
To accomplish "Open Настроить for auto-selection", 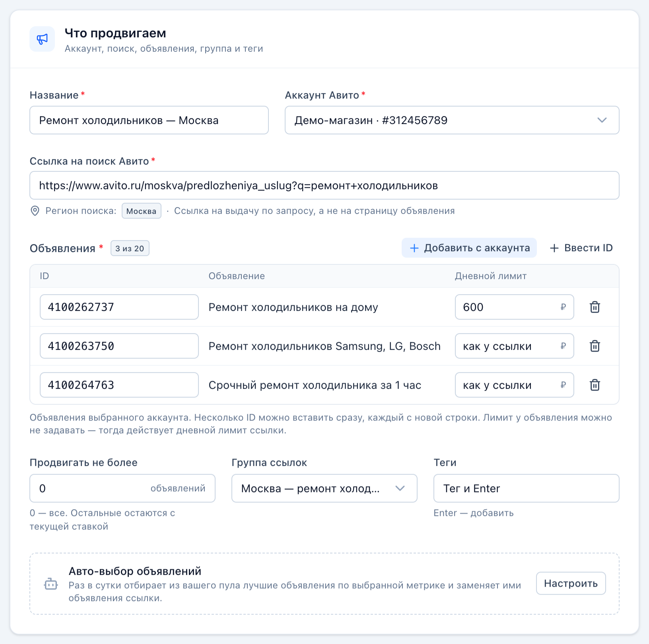I will pos(571,583).
